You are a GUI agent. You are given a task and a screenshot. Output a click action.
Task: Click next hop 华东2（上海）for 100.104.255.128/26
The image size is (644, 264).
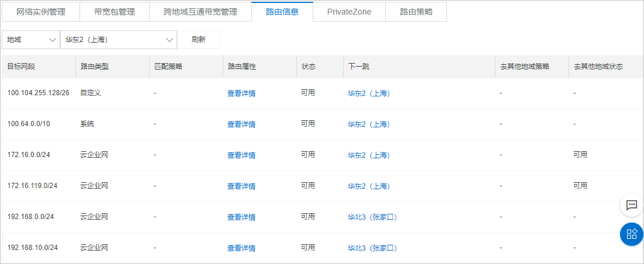(x=369, y=93)
